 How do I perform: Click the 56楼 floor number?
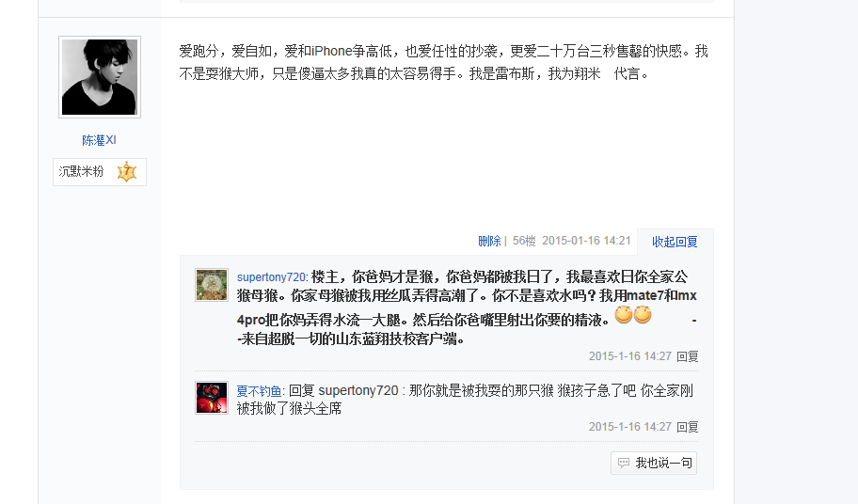click(524, 241)
